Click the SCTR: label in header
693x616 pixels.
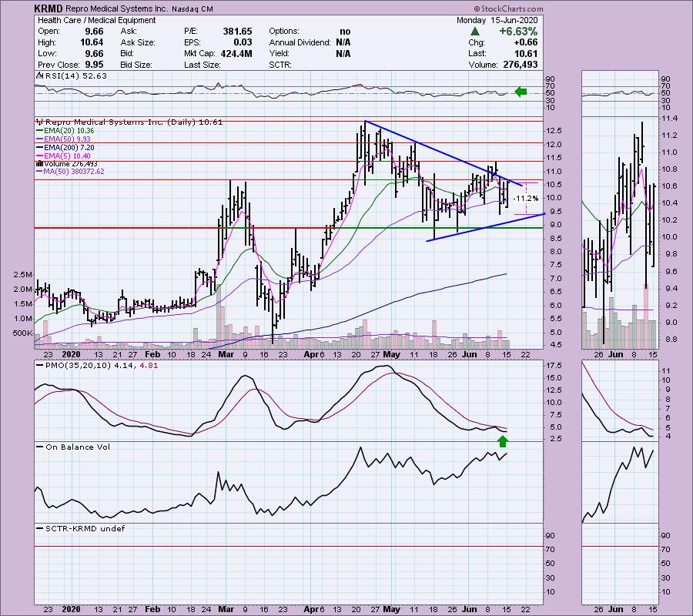click(280, 65)
